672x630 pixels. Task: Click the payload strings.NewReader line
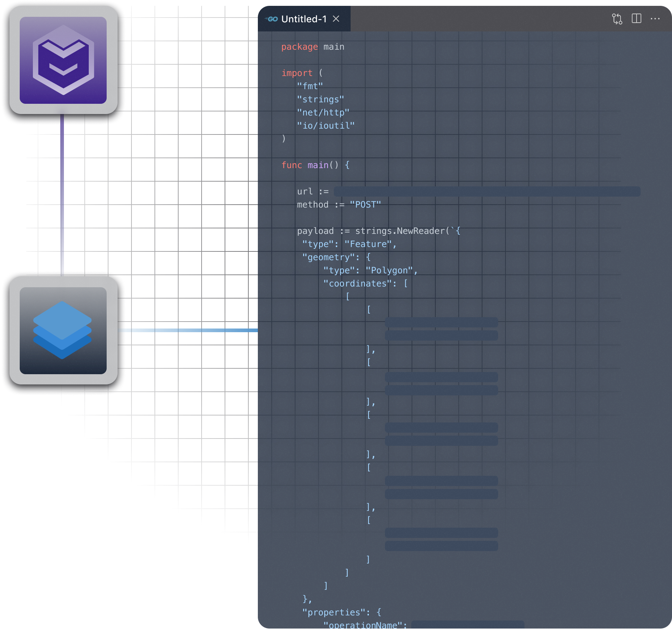(379, 231)
